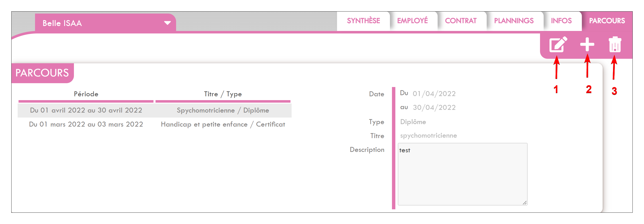The height and width of the screenshot is (224, 644).
Task: Click the start date field 01/04/2022
Action: click(x=434, y=94)
